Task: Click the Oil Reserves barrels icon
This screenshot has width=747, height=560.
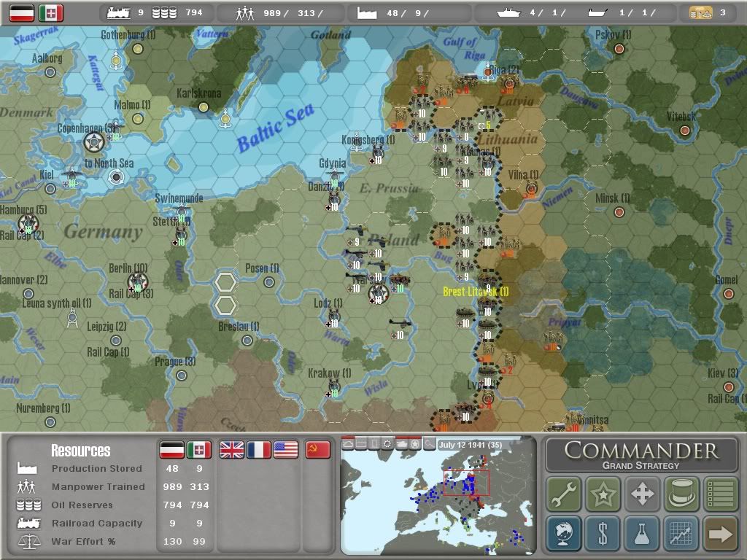Action: pos(28,505)
